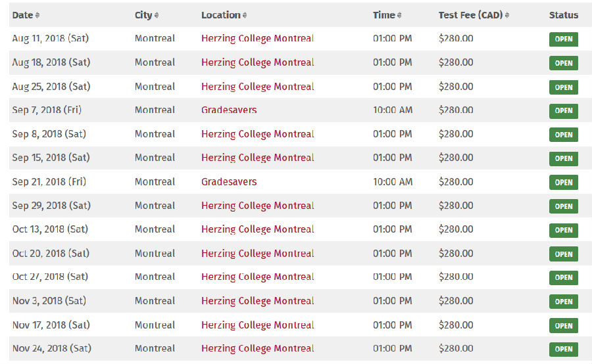Open Herzing College Montreal link Aug 11
Screen dimensions: 592x364
pos(257,39)
